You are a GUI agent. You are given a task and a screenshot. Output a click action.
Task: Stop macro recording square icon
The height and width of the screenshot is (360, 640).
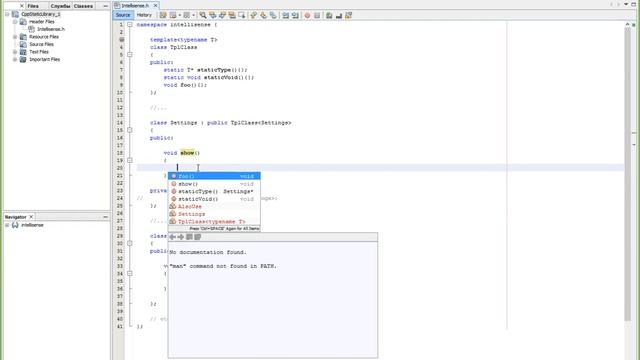click(317, 15)
